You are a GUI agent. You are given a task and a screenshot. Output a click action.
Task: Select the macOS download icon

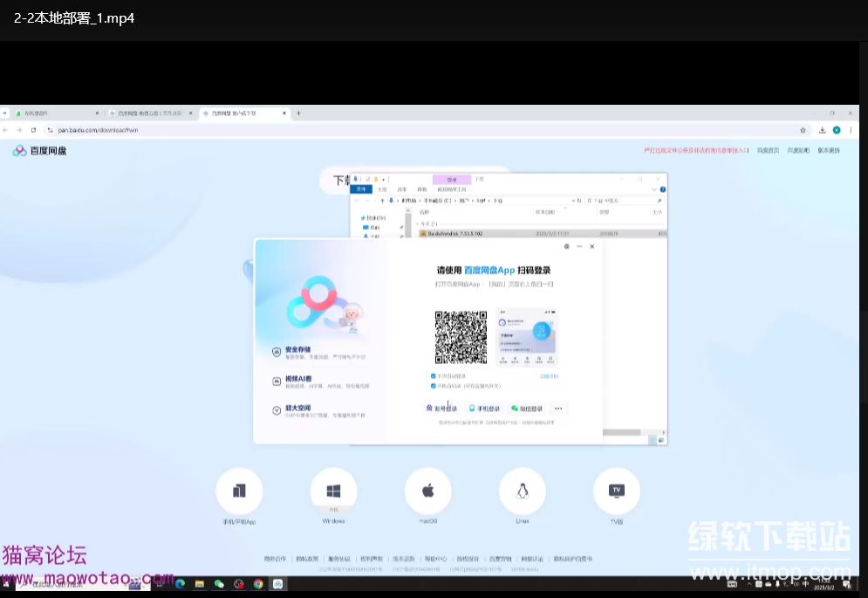coord(428,491)
